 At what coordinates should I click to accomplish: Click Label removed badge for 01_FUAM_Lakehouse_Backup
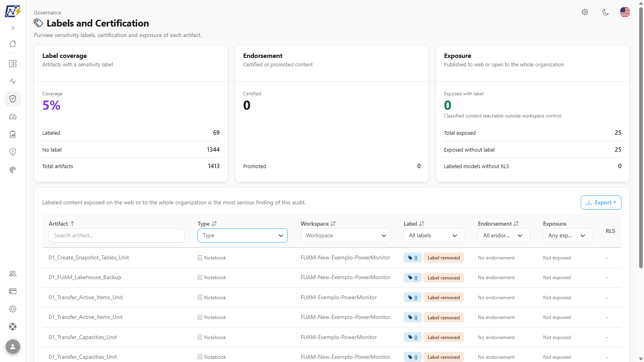pos(444,278)
